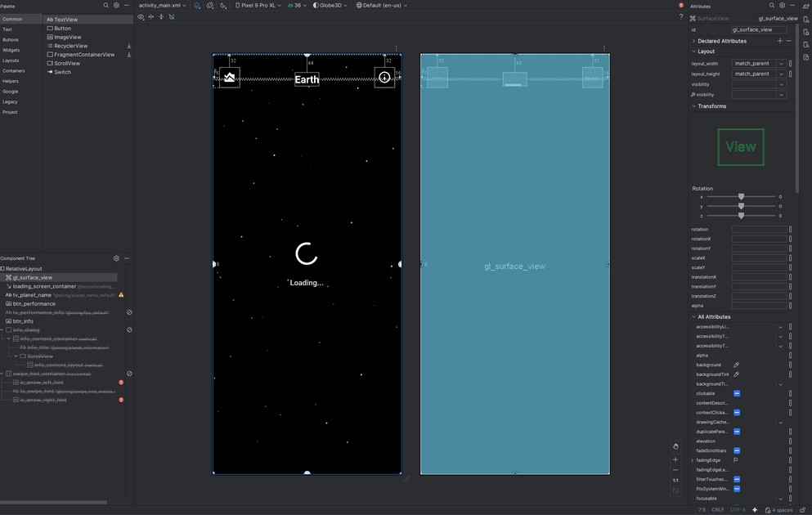Zoom in with the plus button
The image size is (812, 515).
pos(675,460)
